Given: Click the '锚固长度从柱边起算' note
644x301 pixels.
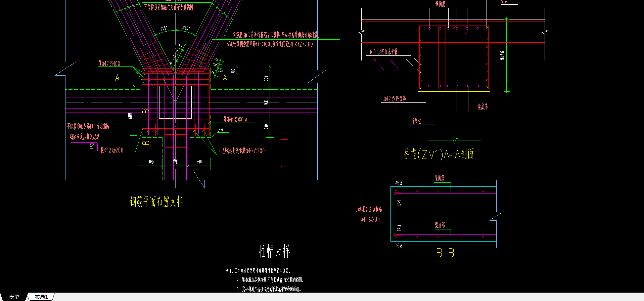Looking at the screenshot, I should 85,137.
